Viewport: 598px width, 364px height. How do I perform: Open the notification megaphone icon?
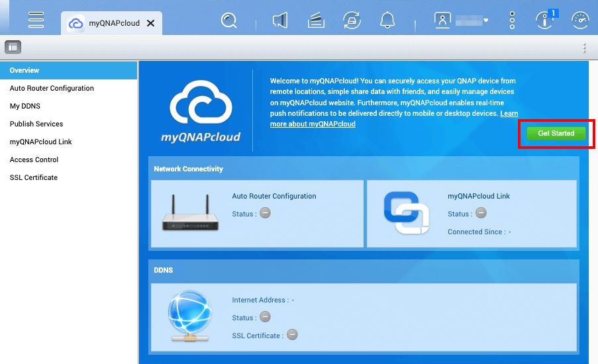click(x=280, y=21)
